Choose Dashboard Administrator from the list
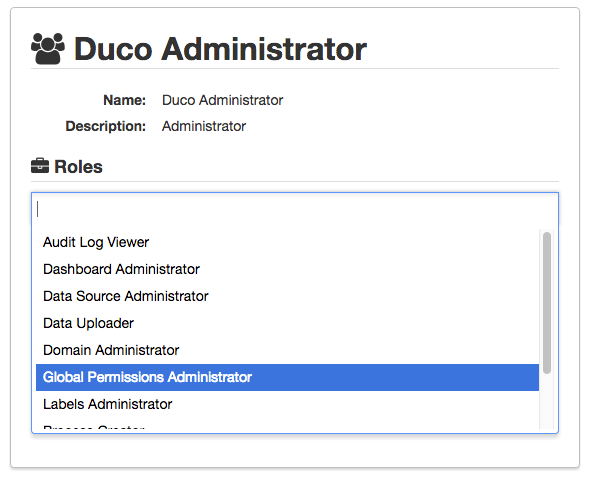The height and width of the screenshot is (481, 594). (287, 269)
